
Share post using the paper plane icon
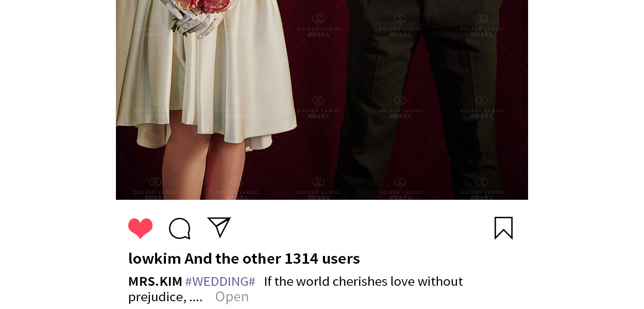pos(219,227)
